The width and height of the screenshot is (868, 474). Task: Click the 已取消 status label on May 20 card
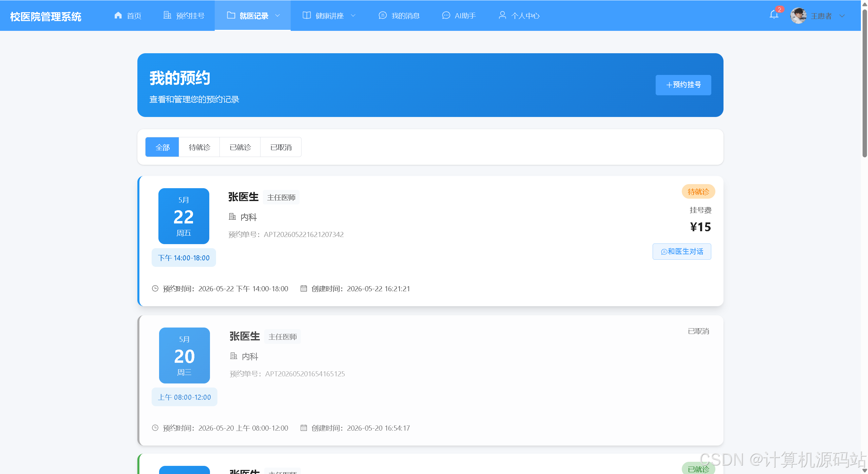pos(698,331)
